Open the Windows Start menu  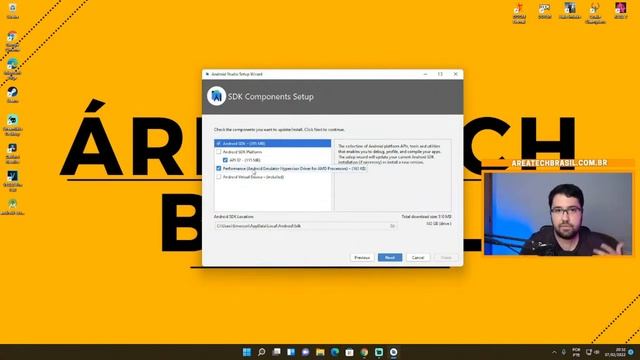coord(247,352)
